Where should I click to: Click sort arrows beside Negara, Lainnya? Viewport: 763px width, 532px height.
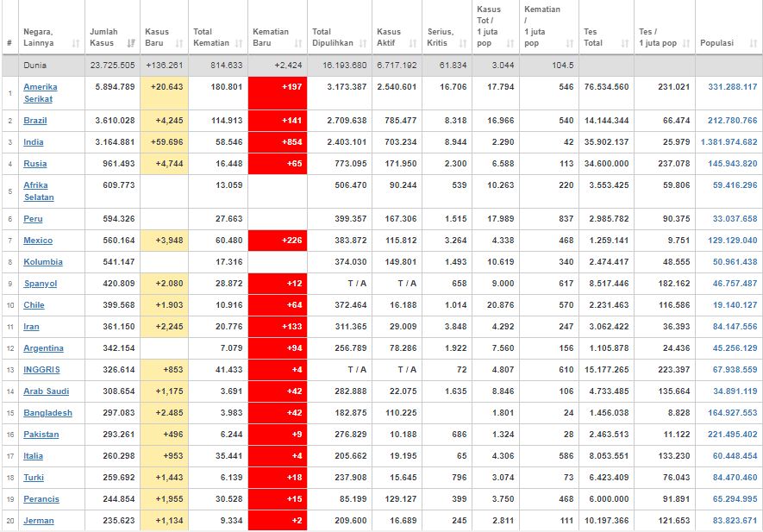point(75,43)
